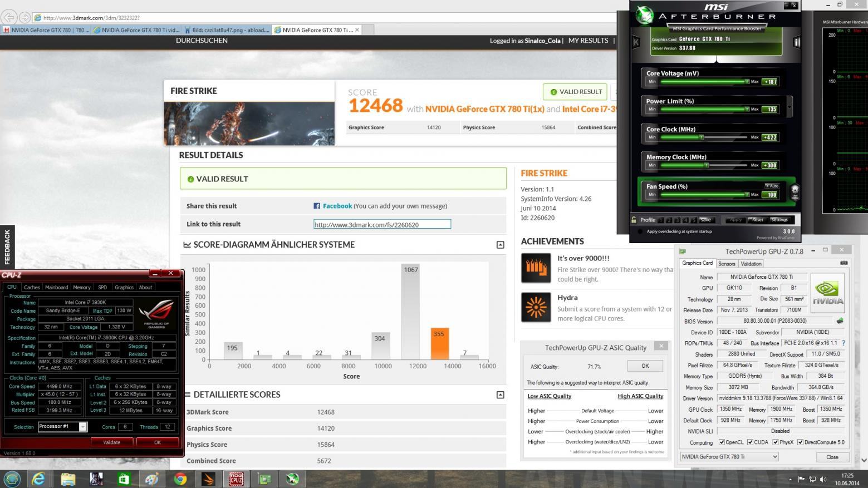This screenshot has height=488, width=868.
Task: Click the browser address bar
Action: click(323, 18)
